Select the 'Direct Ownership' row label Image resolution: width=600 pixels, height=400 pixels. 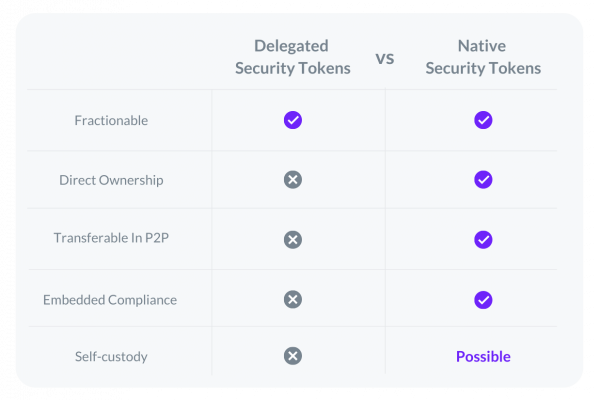click(111, 180)
